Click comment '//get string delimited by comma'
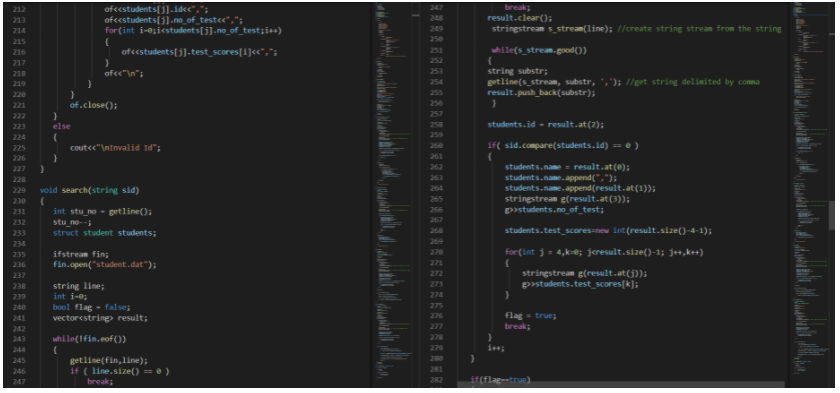The width and height of the screenshot is (840, 393). coord(693,81)
